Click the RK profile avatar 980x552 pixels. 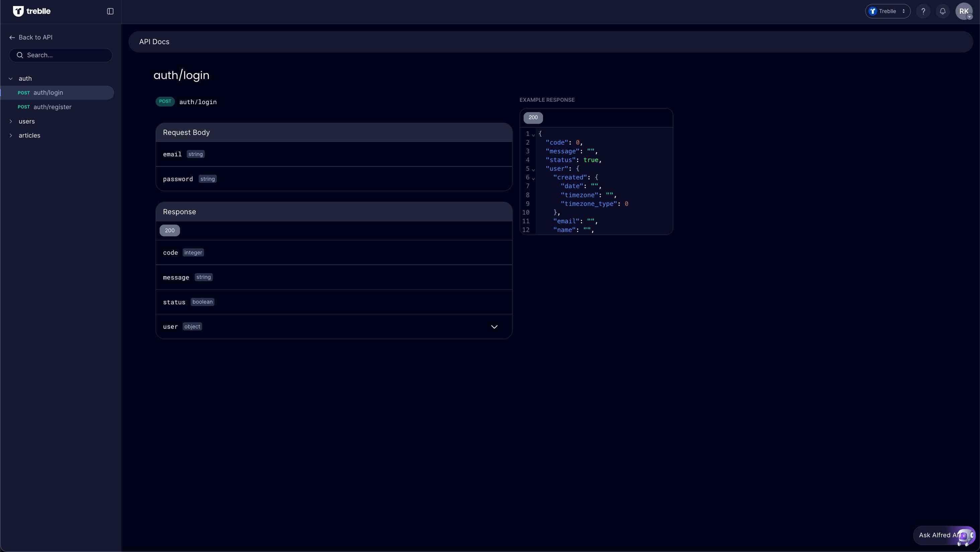964,11
